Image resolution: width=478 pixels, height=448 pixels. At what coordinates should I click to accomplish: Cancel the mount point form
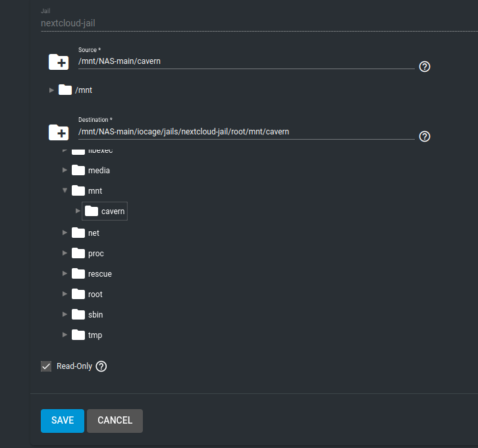[115, 420]
